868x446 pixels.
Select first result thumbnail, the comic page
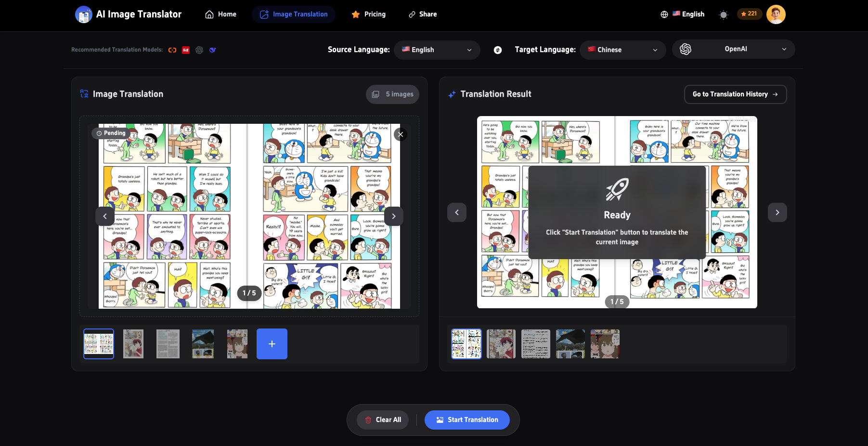pos(466,344)
